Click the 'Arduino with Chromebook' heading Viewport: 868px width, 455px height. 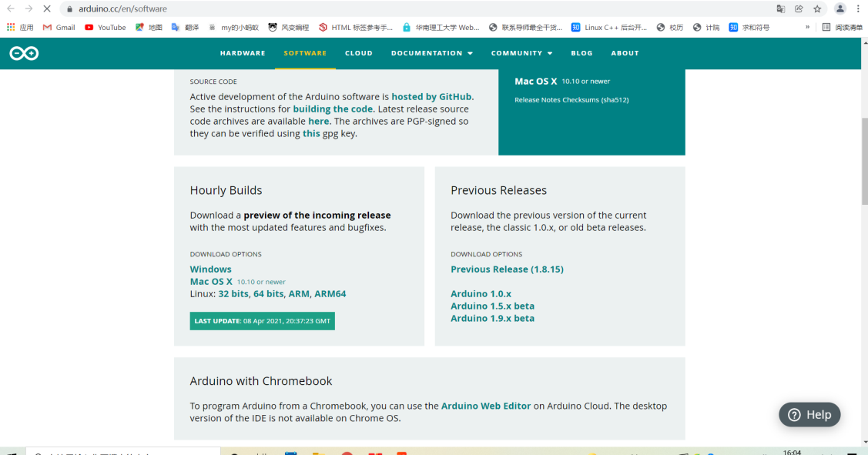261,381
